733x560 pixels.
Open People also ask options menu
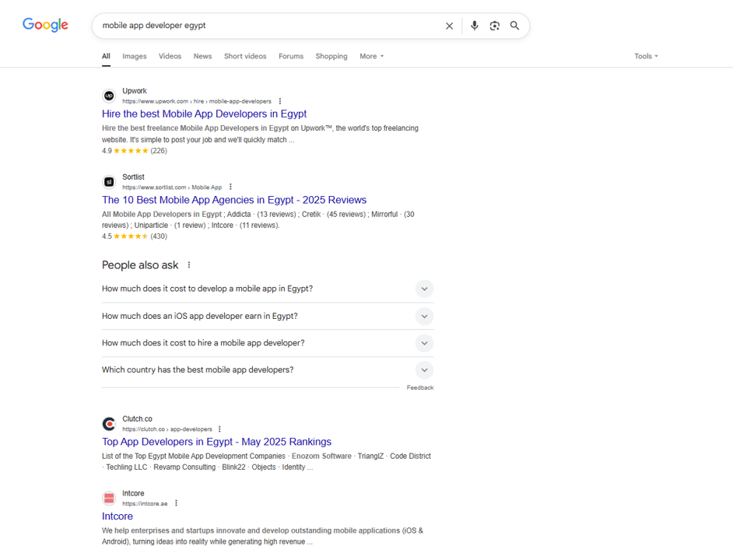(189, 265)
